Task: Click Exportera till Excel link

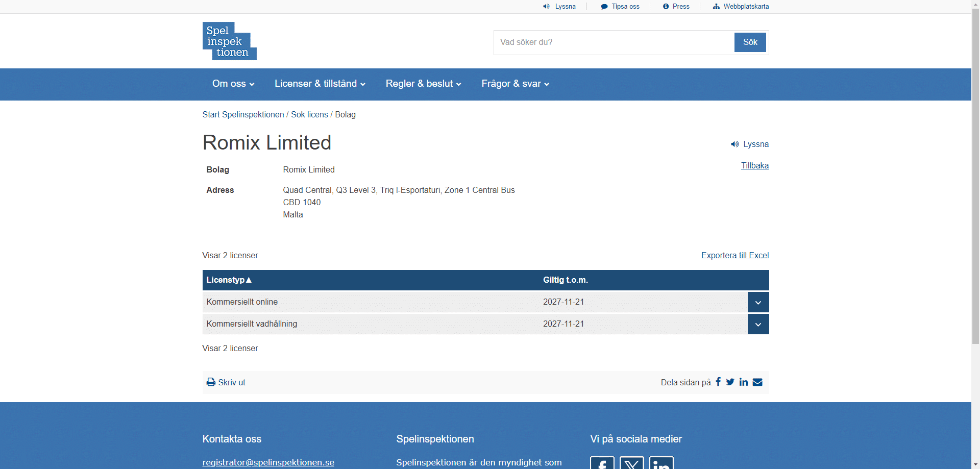Action: tap(735, 256)
